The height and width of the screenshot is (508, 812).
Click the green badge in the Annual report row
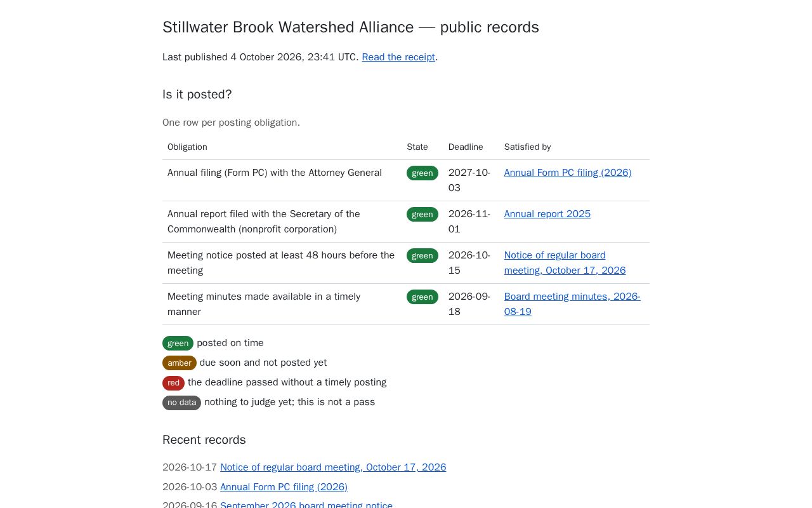[422, 214]
